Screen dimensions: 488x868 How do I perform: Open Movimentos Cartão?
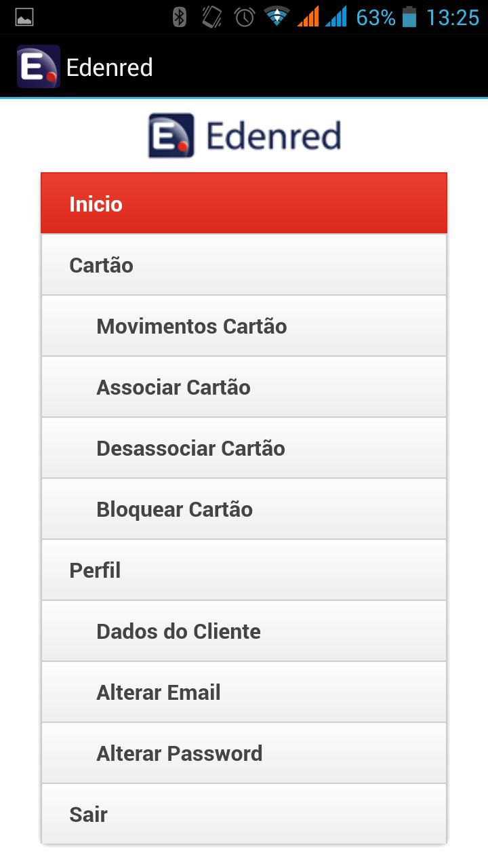click(x=244, y=326)
